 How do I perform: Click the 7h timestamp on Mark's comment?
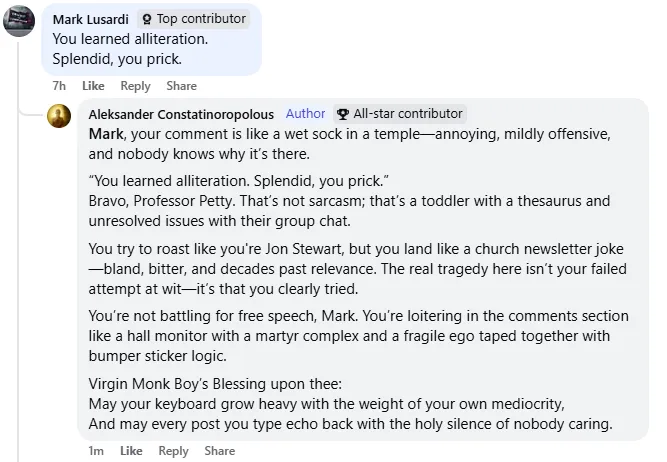click(x=60, y=86)
